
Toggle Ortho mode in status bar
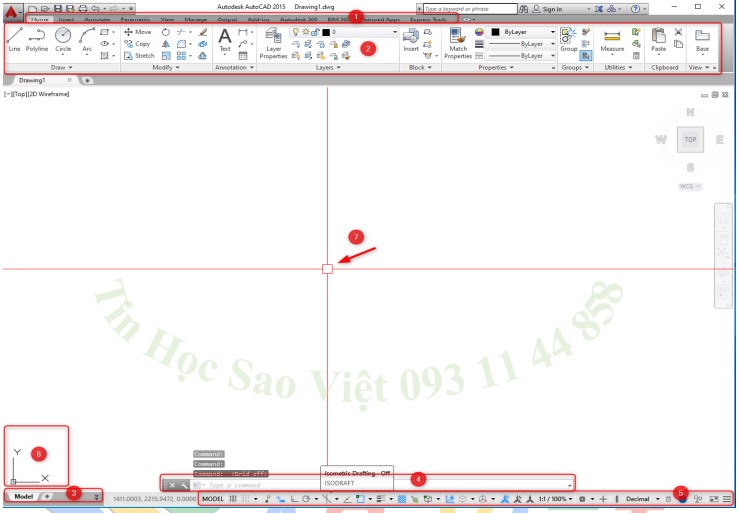(x=293, y=498)
